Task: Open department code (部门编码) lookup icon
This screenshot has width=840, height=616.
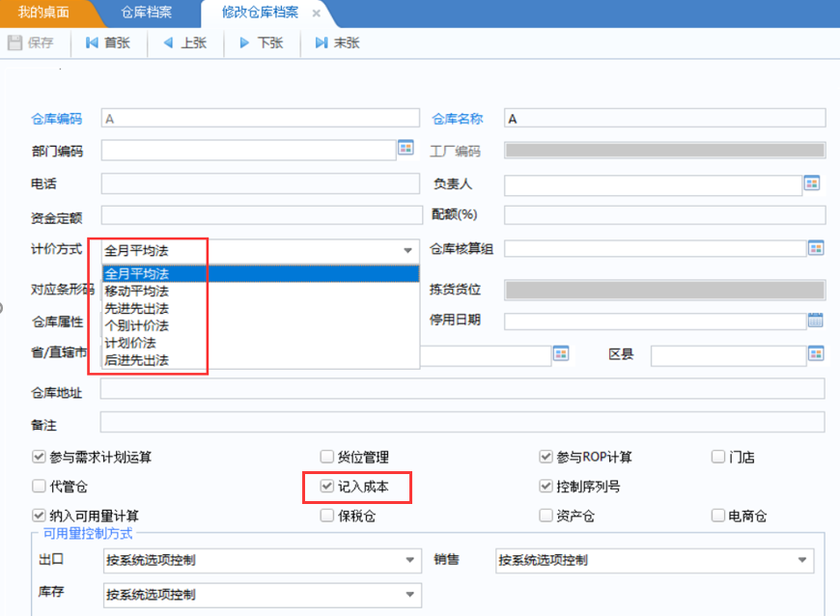Action: point(406,148)
